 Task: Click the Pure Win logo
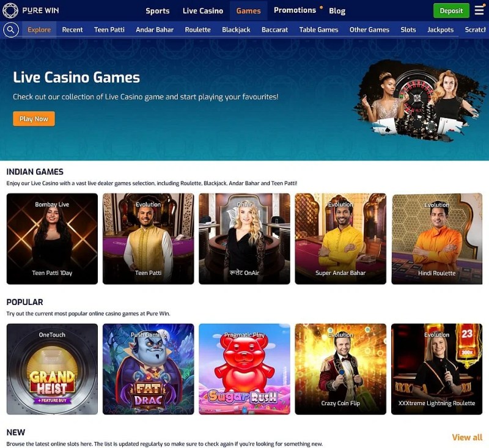[31, 10]
